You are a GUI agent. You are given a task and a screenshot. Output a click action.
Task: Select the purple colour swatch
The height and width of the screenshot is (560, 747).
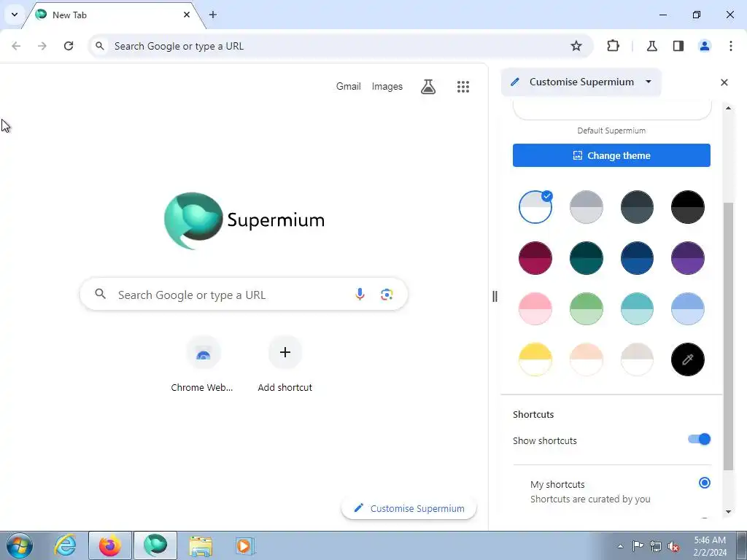click(x=687, y=258)
